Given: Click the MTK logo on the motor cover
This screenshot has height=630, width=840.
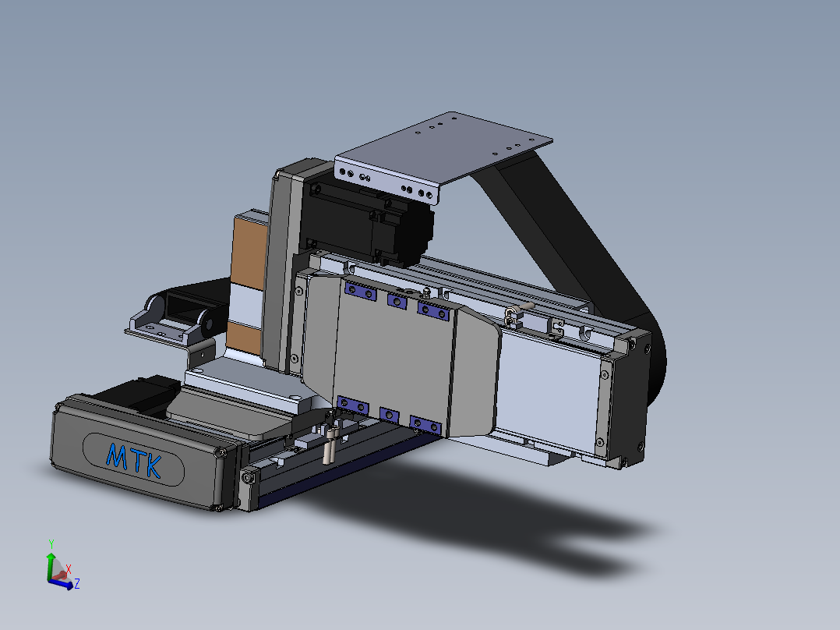Looking at the screenshot, I should coord(133,459).
